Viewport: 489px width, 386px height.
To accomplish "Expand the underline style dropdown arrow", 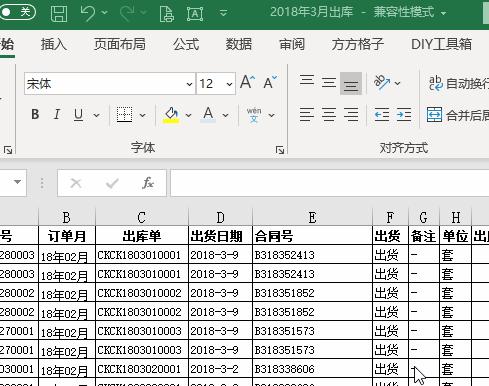I will (x=96, y=115).
